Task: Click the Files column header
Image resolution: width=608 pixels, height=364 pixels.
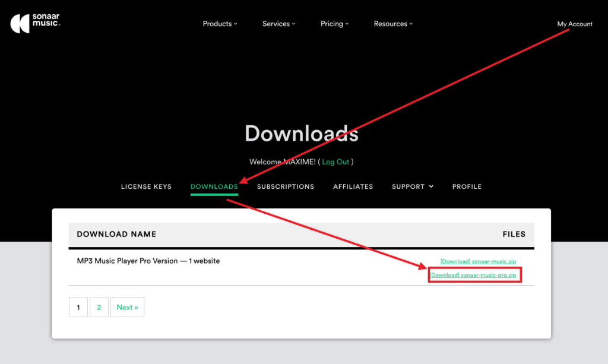Action: click(x=514, y=234)
